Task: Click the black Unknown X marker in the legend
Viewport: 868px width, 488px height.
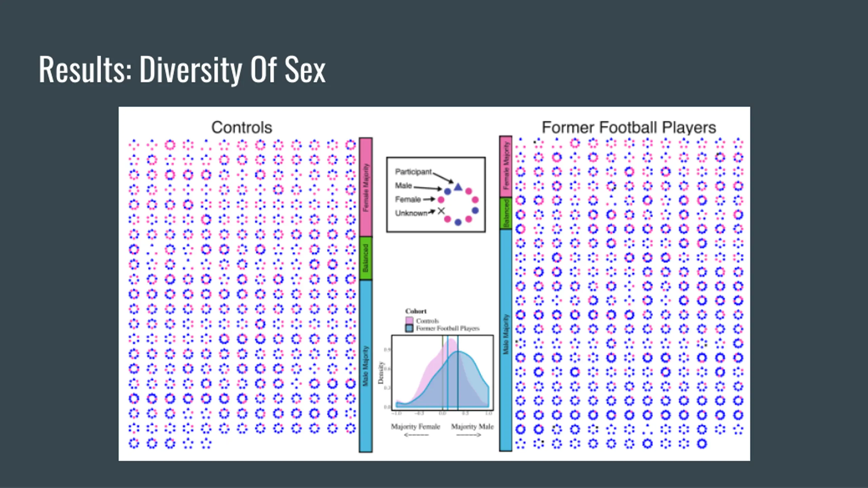Action: pyautogui.click(x=441, y=211)
